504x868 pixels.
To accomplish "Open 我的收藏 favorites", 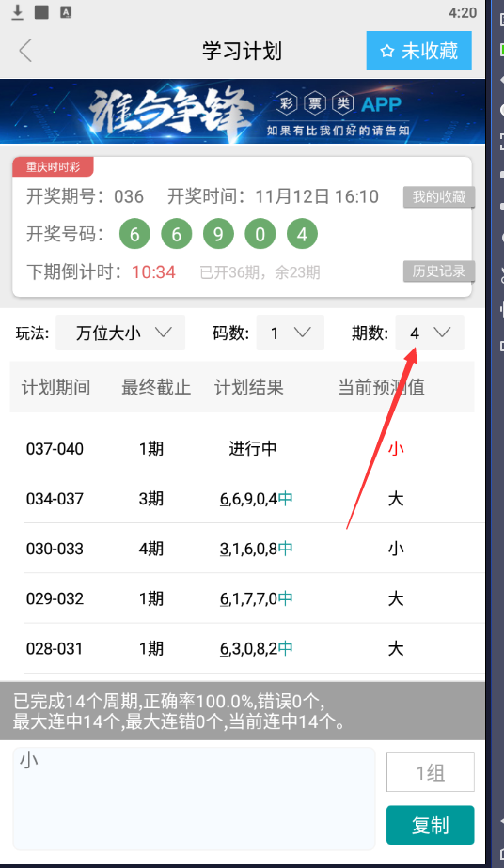I will pos(438,196).
